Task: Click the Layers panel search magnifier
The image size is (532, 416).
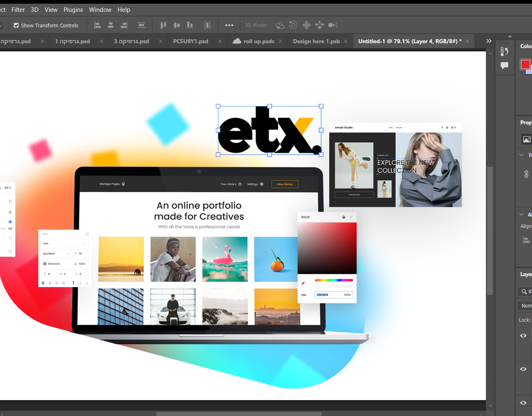Action: click(524, 291)
